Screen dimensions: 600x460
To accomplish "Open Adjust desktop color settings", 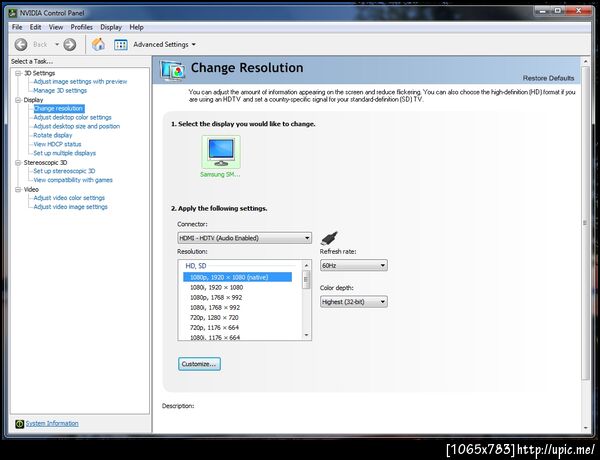I will [x=72, y=117].
